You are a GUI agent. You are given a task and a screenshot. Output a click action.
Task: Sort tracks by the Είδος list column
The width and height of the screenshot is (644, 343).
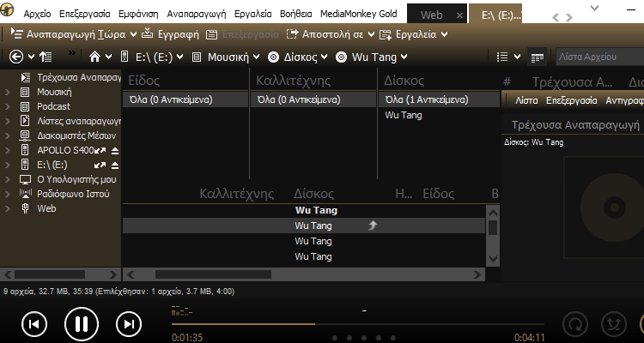(x=438, y=194)
